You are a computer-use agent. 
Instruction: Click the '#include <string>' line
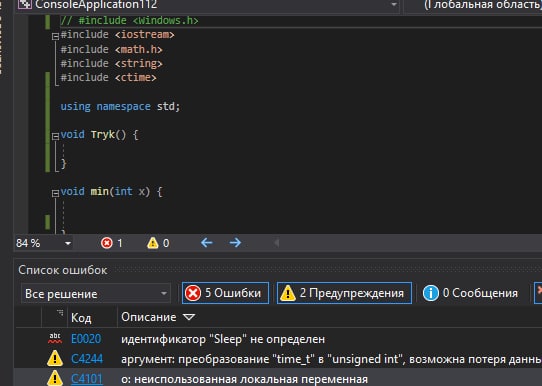(112, 64)
